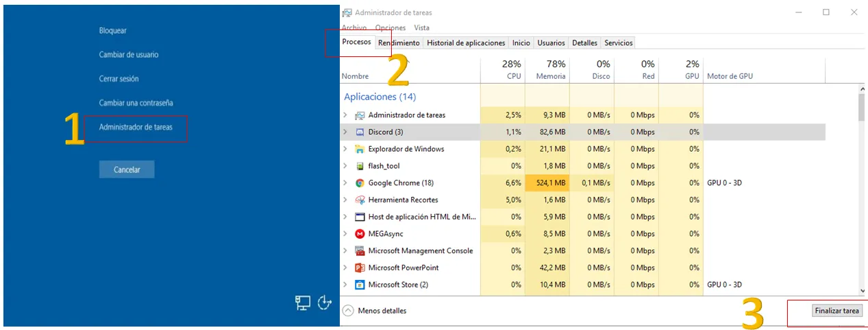This screenshot has width=868, height=330.
Task: Click the Cancelar button
Action: [127, 169]
